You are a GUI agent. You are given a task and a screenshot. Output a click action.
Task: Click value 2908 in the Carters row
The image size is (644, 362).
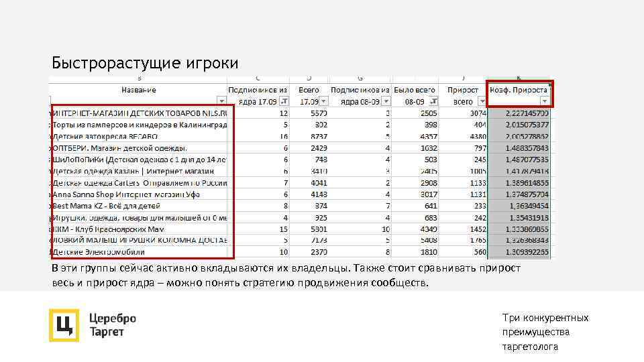429,183
